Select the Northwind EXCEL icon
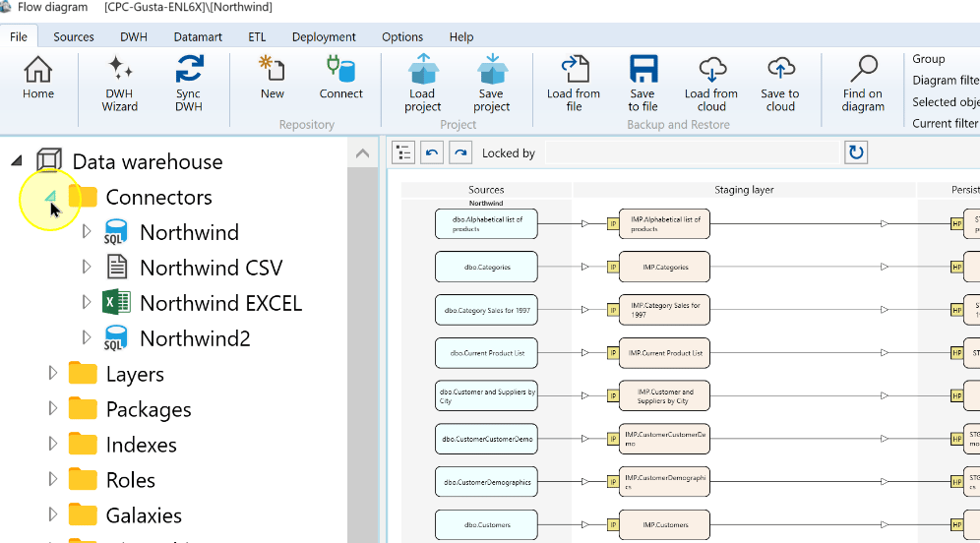The width and height of the screenshot is (980, 543). 116,302
